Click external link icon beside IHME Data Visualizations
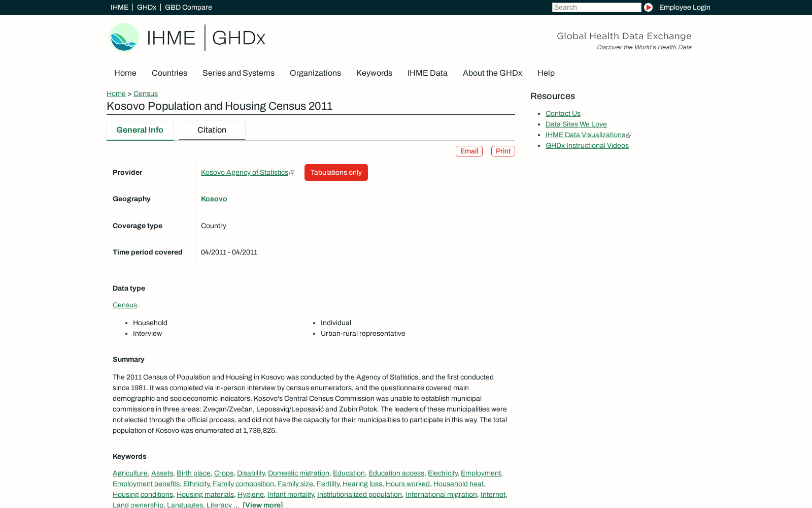The width and height of the screenshot is (812, 508). click(629, 135)
